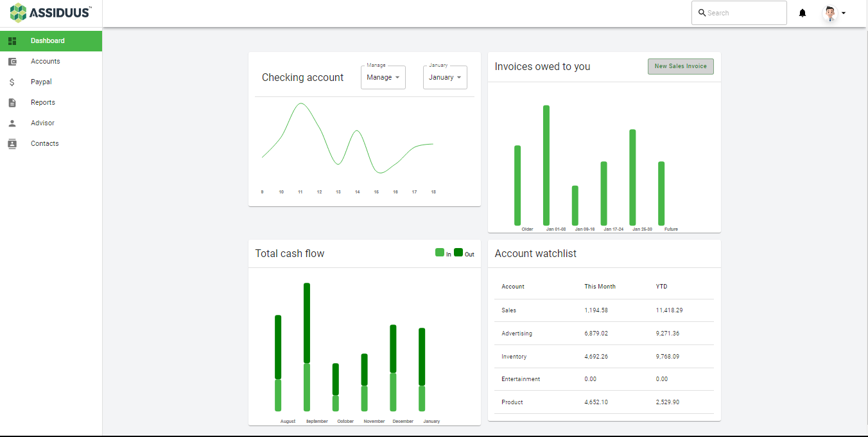This screenshot has height=437, width=868.
Task: Select the Dashboard grid icon in sidebar
Action: pyautogui.click(x=12, y=40)
